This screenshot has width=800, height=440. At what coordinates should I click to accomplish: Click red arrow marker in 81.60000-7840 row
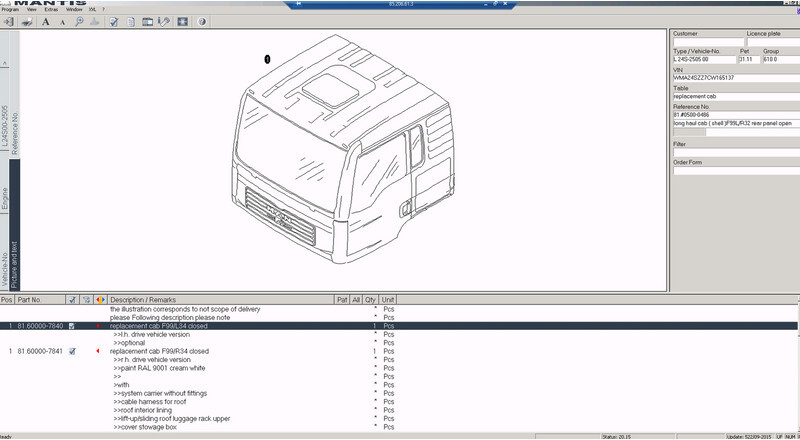97,326
